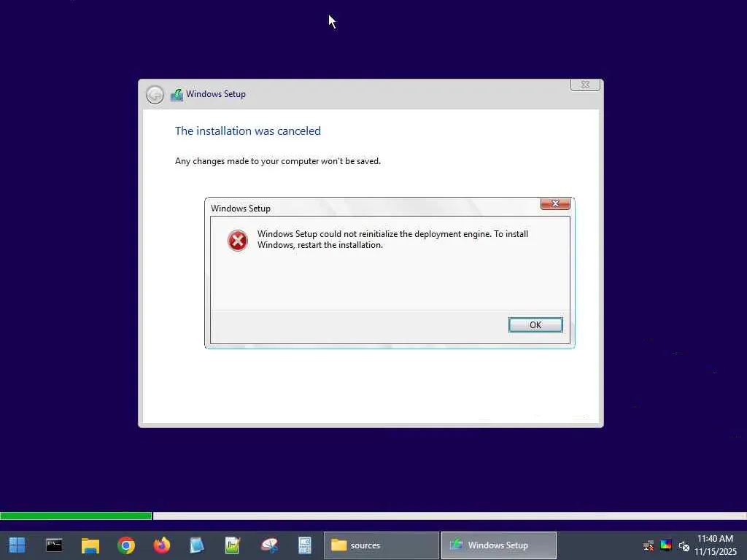Switch to the sources folder taskbar window
Screen dimensions: 747x560
(x=381, y=545)
